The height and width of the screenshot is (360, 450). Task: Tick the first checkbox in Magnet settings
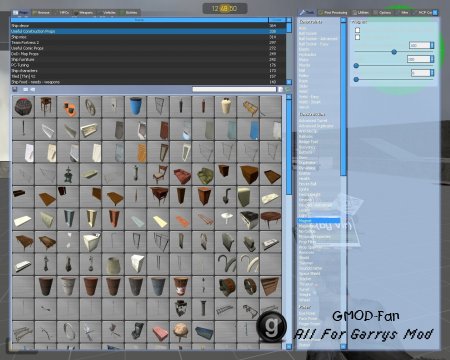(x=357, y=30)
